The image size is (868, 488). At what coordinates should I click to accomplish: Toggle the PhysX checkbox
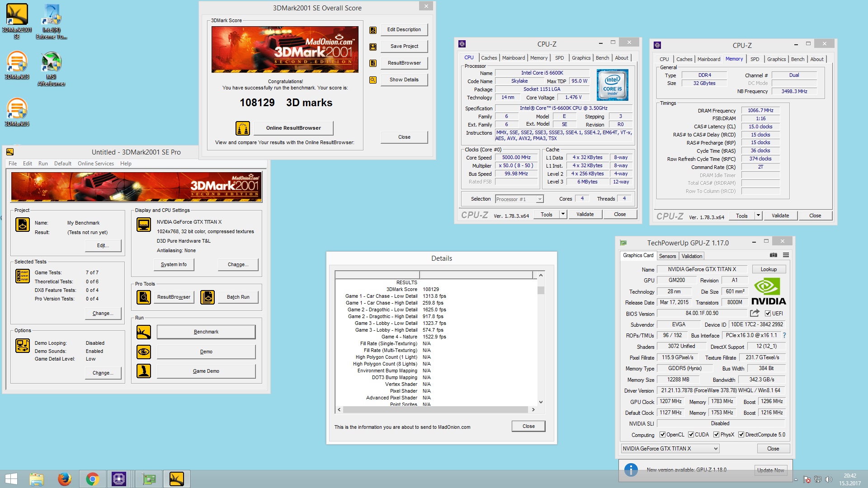716,435
